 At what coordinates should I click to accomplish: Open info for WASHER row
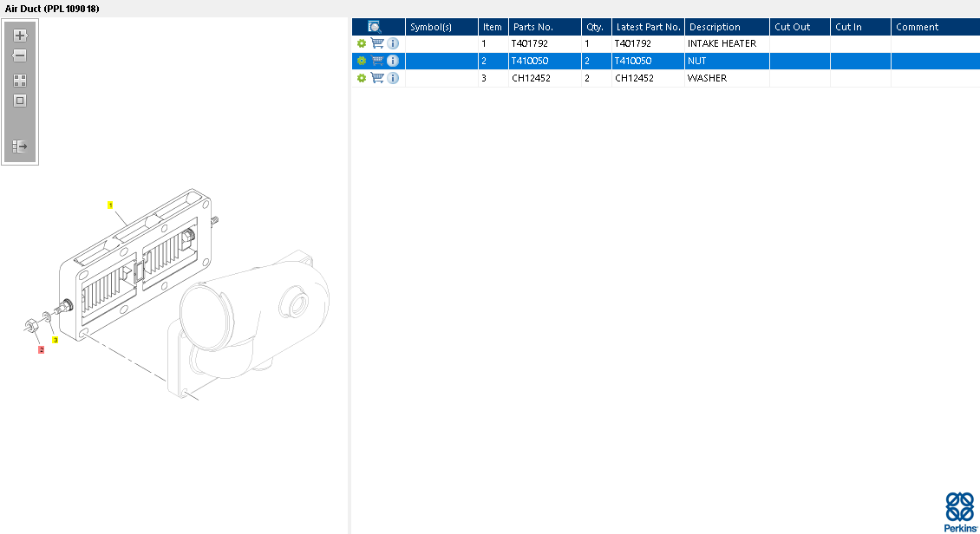click(393, 78)
